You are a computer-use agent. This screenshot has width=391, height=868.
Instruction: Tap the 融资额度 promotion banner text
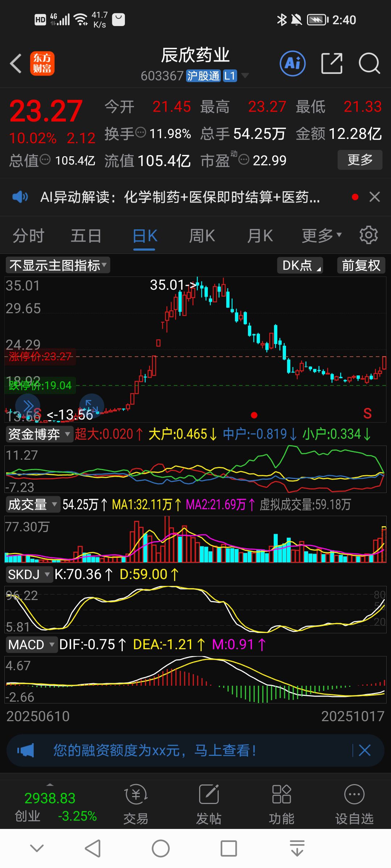(x=155, y=750)
